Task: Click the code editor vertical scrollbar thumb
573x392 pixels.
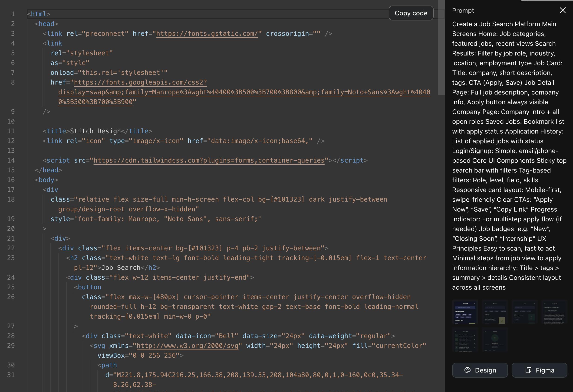Action: tap(441, 47)
